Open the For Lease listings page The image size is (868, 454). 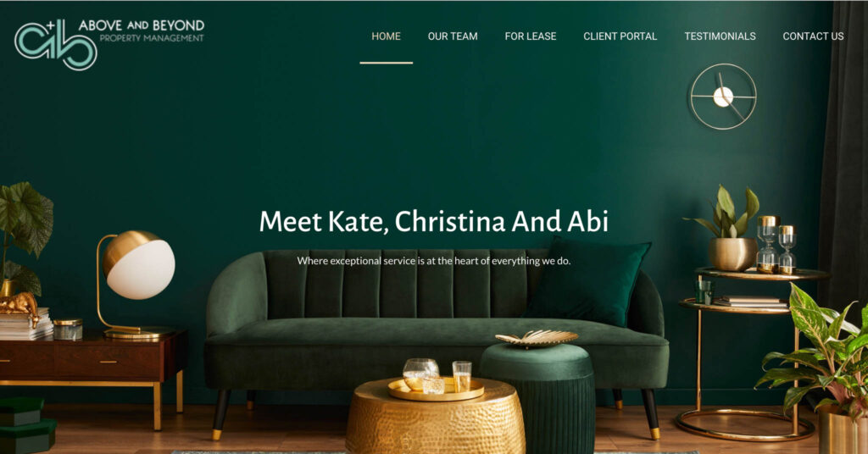[531, 36]
